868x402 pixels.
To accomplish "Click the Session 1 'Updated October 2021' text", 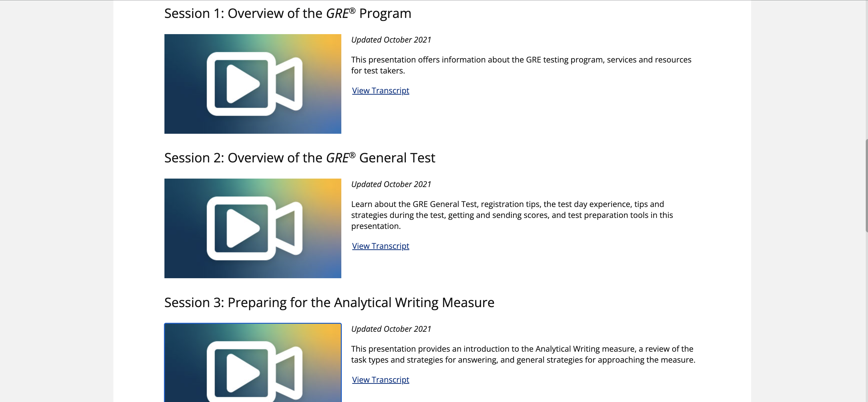I will [391, 40].
